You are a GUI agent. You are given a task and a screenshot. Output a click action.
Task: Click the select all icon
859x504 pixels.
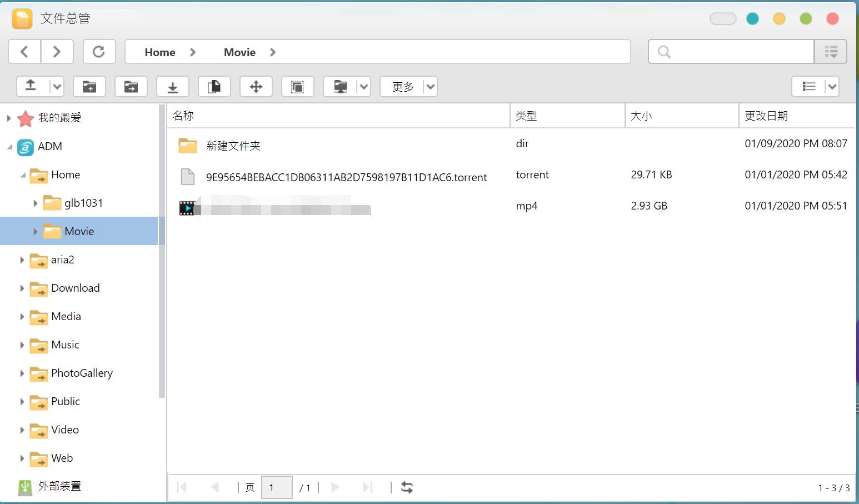(298, 86)
